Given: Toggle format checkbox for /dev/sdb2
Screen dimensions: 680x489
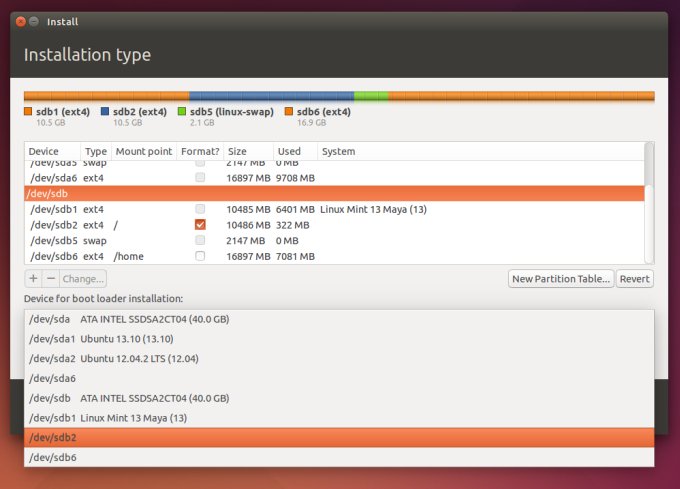Looking at the screenshot, I should (x=200, y=225).
